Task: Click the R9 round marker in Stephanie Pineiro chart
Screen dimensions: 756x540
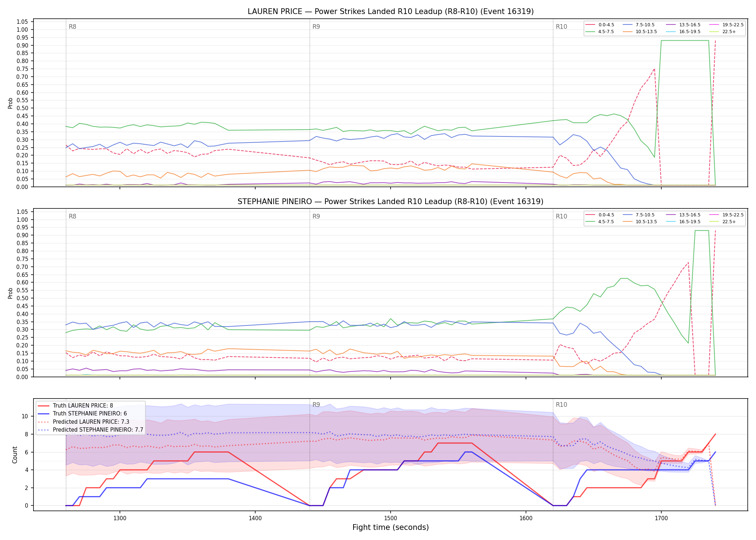Action: coord(316,216)
